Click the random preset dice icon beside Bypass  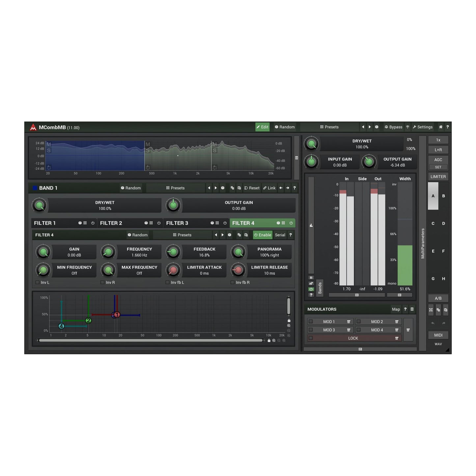377,127
